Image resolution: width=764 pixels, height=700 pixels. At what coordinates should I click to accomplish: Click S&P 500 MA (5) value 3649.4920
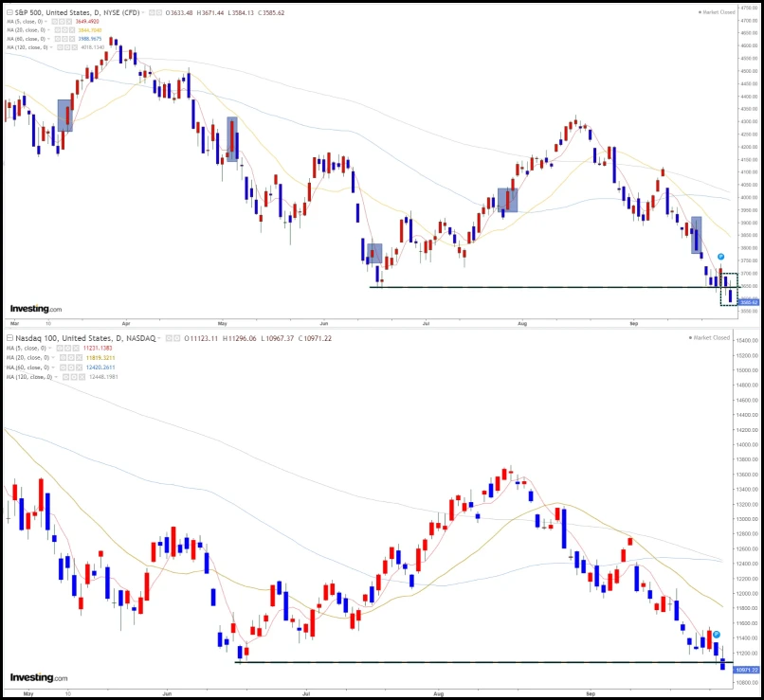click(87, 22)
